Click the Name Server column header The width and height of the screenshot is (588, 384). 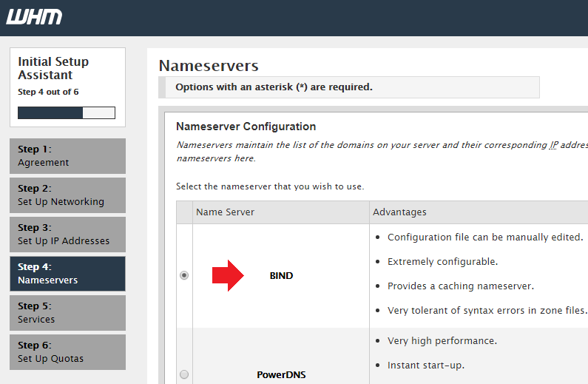(225, 212)
